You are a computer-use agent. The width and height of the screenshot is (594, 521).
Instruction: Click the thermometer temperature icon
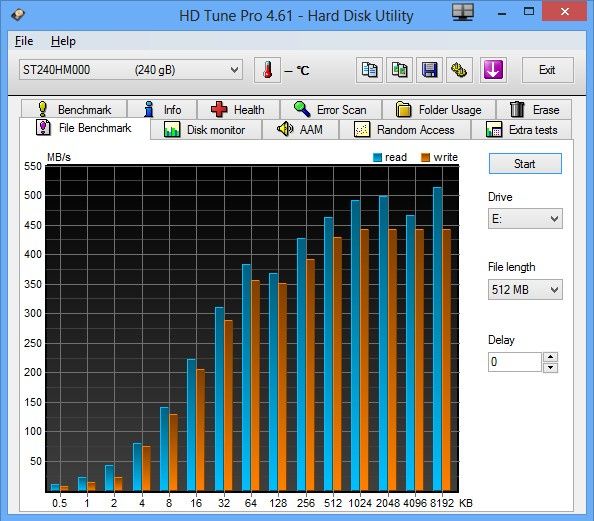point(267,70)
